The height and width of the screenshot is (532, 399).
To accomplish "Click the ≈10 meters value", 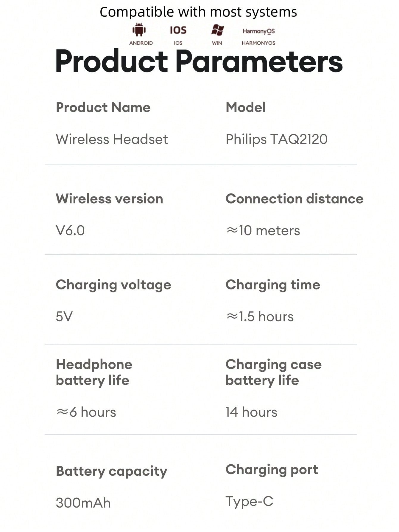I will (263, 230).
